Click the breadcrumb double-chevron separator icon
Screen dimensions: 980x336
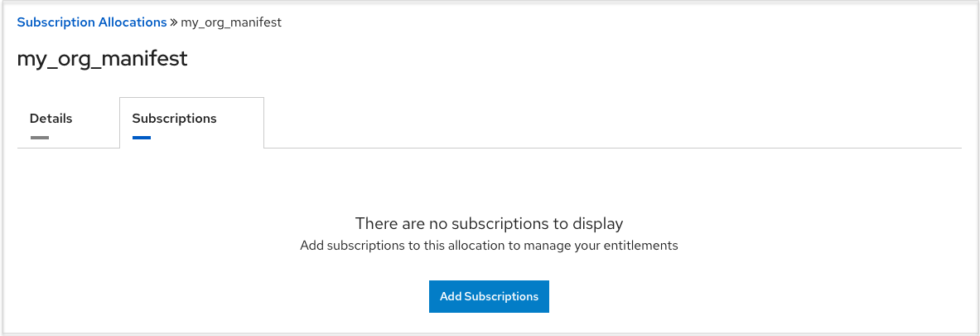click(174, 22)
